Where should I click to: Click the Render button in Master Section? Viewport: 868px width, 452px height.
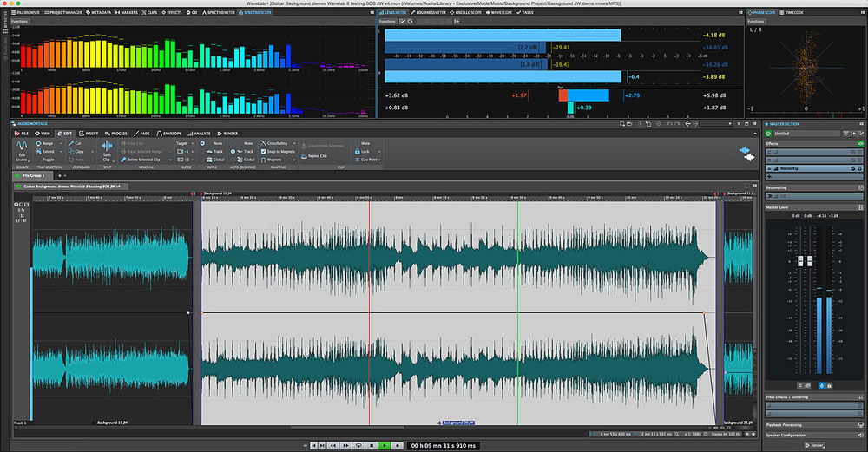point(814,445)
